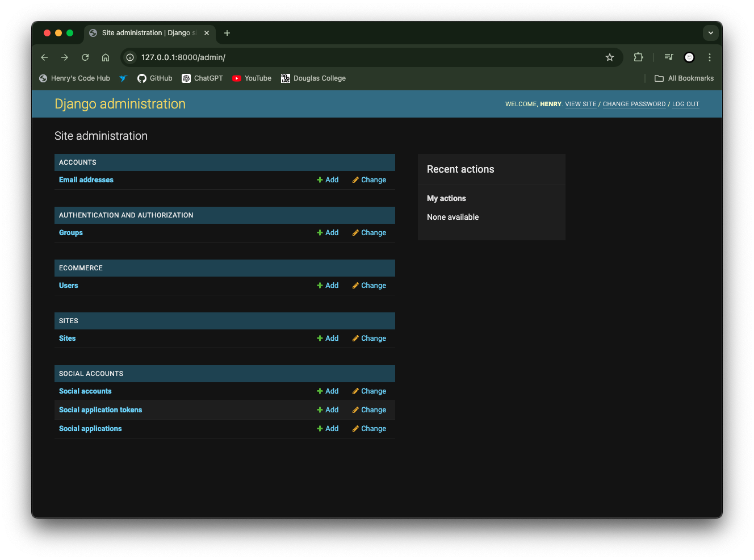Click the 'None available' text
The height and width of the screenshot is (560, 754).
coord(453,217)
